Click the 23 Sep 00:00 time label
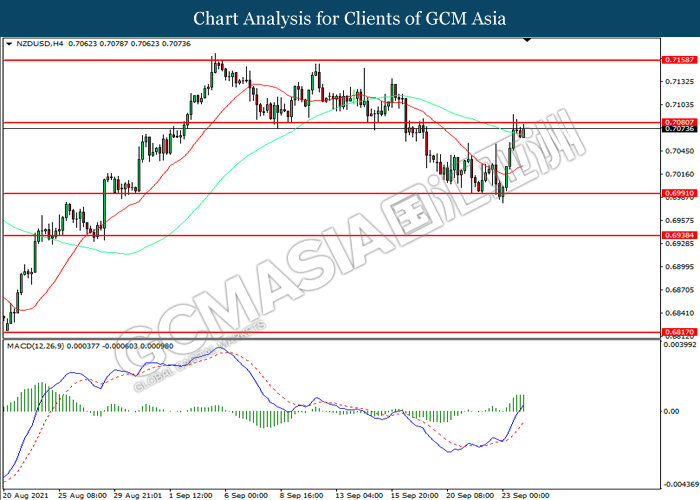 [x=525, y=496]
